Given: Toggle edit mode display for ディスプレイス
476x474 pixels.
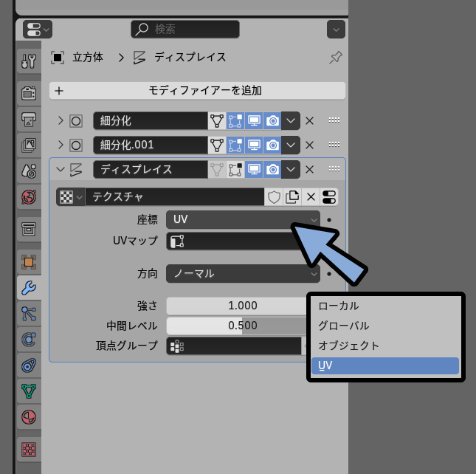Looking at the screenshot, I should (x=235, y=169).
